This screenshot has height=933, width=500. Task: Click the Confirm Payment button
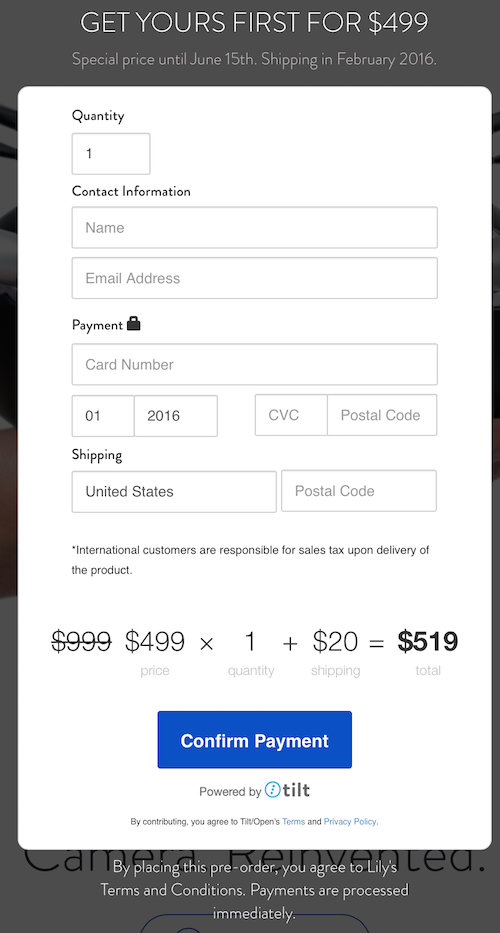click(255, 740)
